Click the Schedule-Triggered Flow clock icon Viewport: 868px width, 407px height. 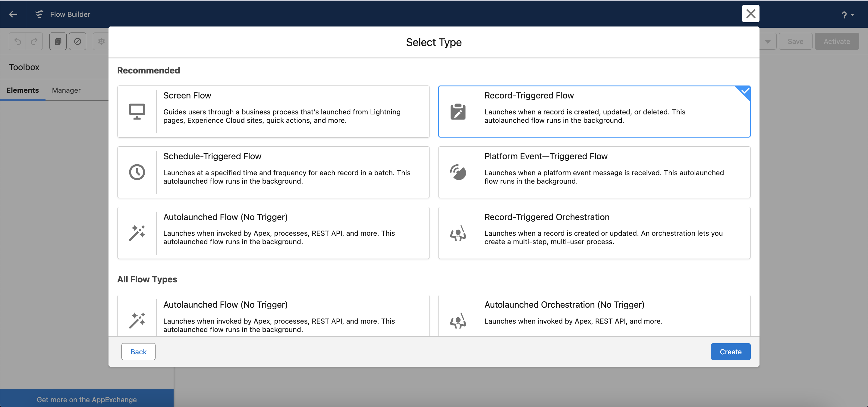tap(137, 172)
